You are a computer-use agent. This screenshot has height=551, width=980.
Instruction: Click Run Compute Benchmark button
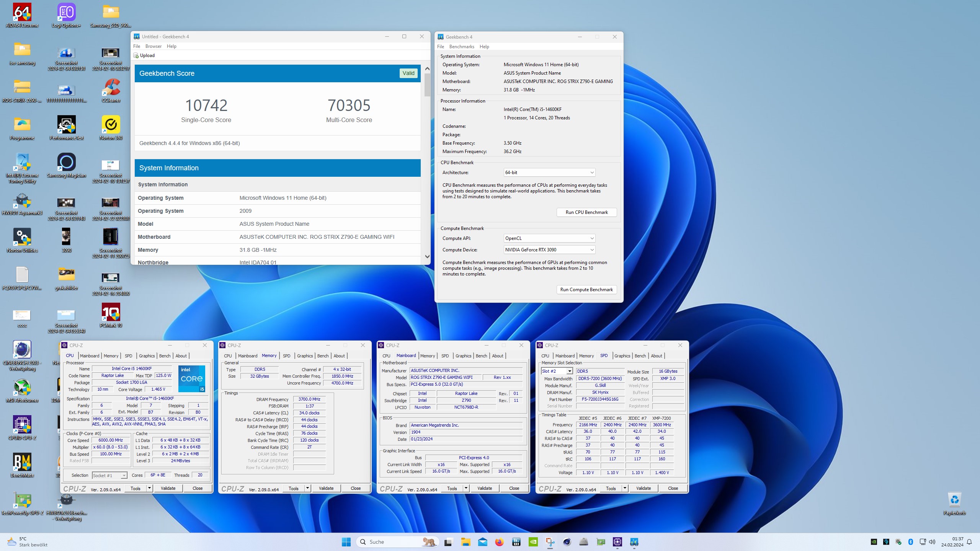(586, 290)
